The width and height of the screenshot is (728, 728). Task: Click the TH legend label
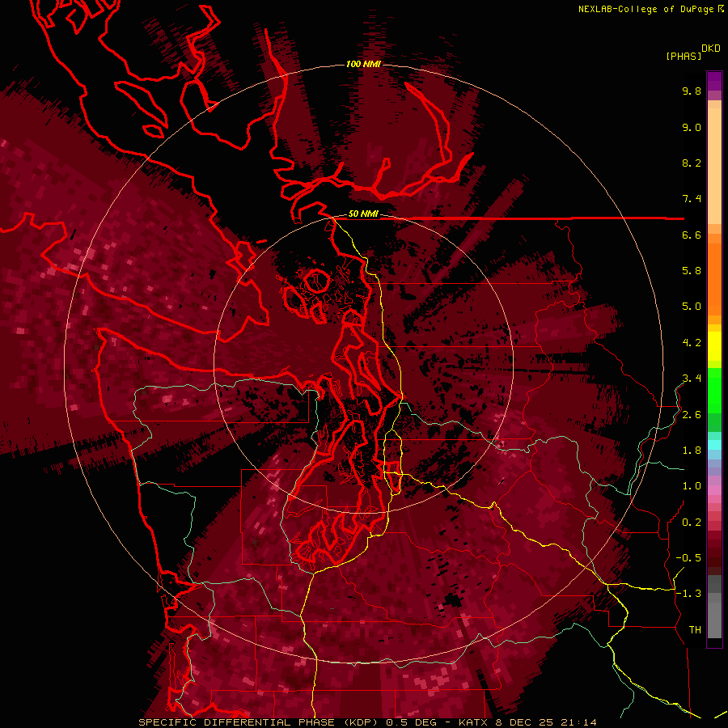695,630
